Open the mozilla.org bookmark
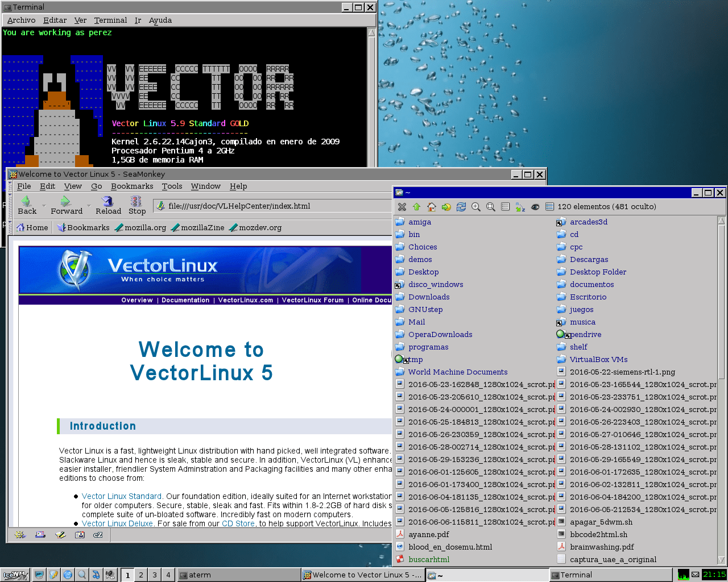This screenshot has height=582, width=728. click(140, 227)
